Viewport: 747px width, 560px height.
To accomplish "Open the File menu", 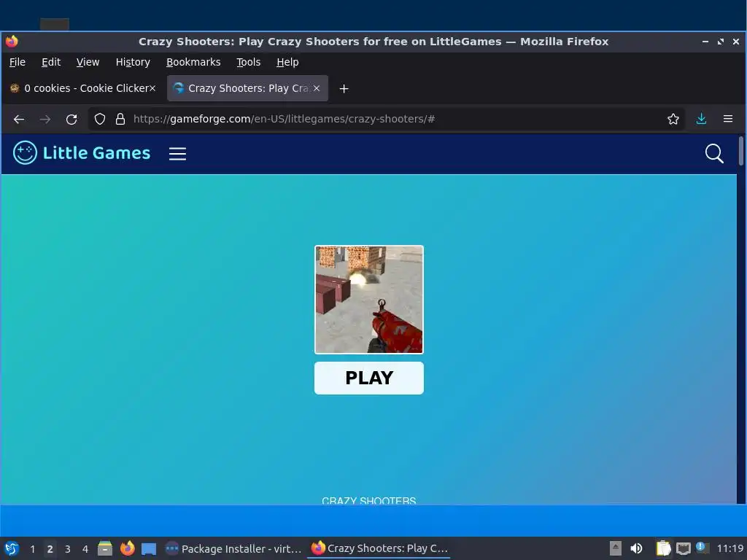I will [x=18, y=63].
